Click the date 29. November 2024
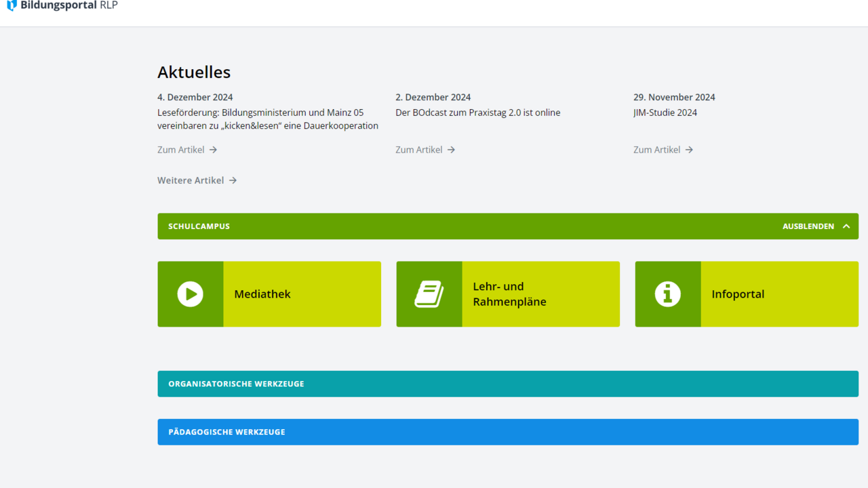 click(x=674, y=97)
